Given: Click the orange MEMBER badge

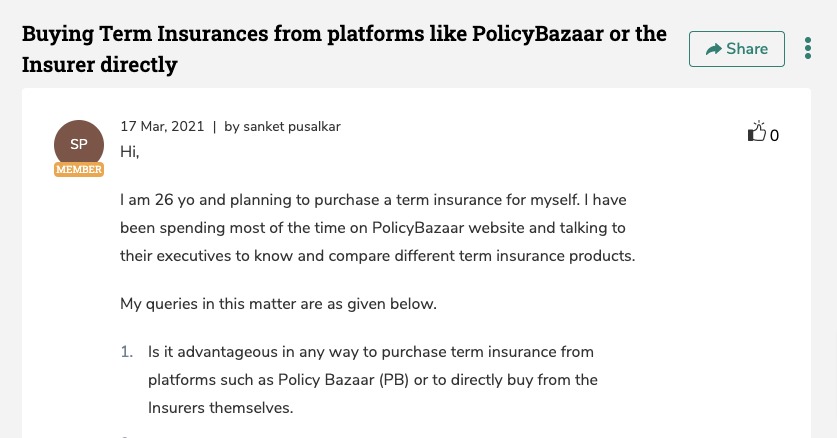Looking at the screenshot, I should click(79, 170).
